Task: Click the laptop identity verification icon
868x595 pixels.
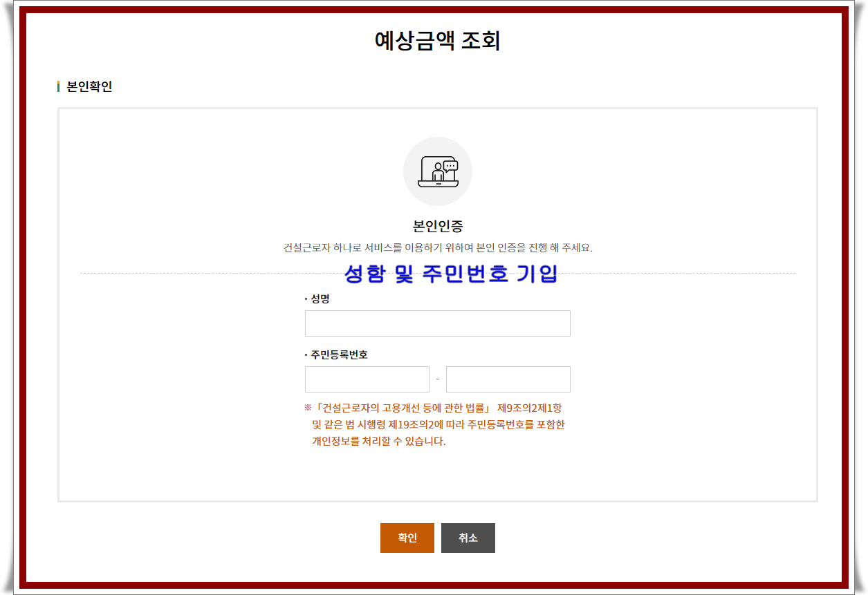Action: (437, 171)
